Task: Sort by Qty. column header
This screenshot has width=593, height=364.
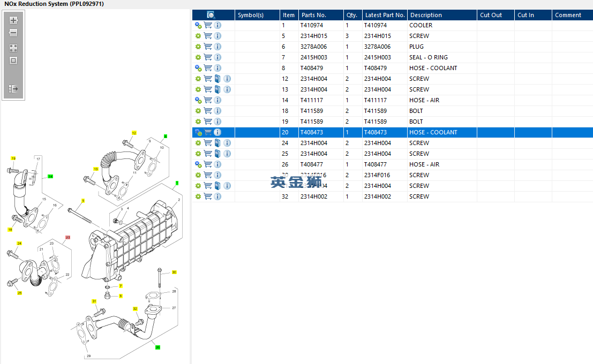Action: point(352,15)
